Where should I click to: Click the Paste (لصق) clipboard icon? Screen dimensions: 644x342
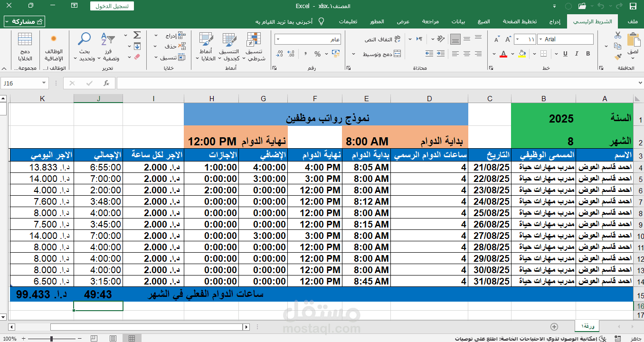click(x=633, y=39)
